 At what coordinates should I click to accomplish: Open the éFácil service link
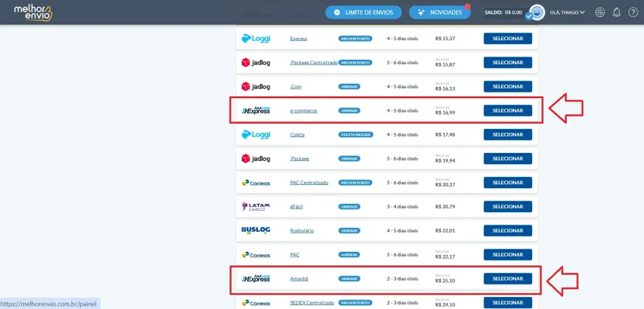297,206
